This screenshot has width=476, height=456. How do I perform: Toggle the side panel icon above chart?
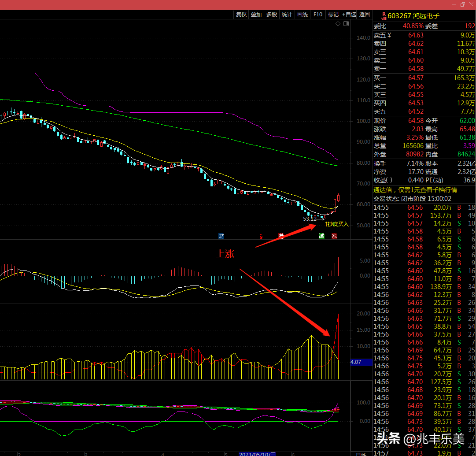tap(346, 24)
